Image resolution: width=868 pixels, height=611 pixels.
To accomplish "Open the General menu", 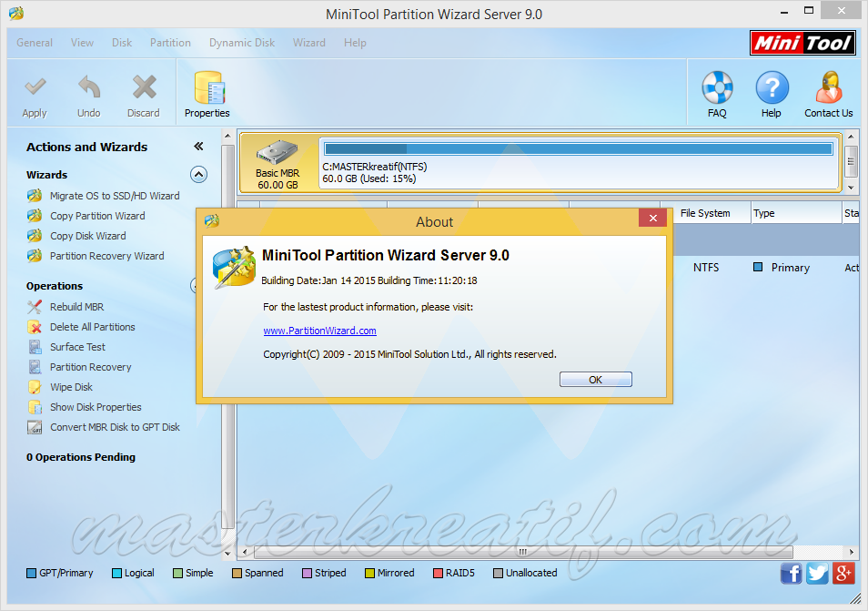I will pyautogui.click(x=35, y=43).
